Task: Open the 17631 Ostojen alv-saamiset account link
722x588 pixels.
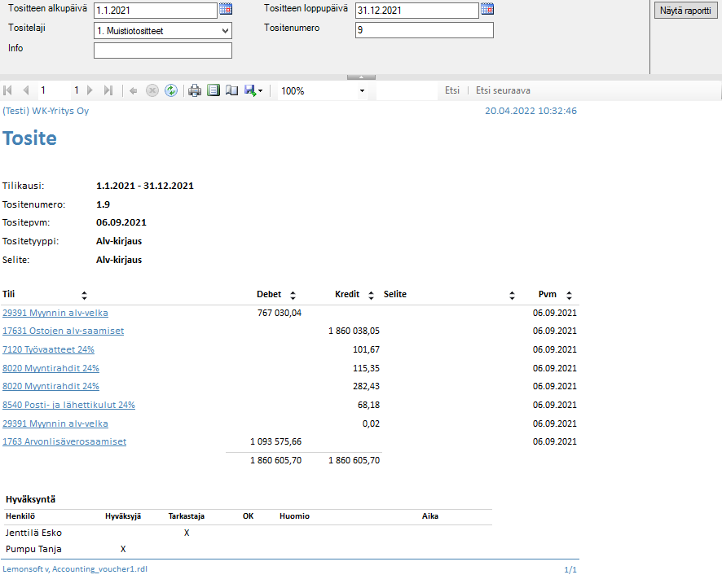Action: click(x=63, y=331)
